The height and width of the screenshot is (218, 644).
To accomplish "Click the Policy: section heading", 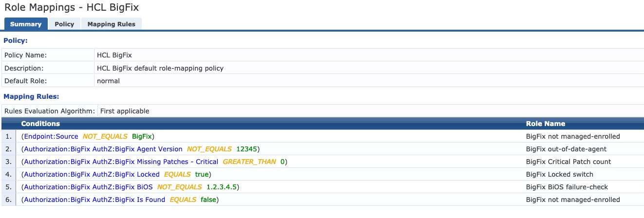I will pos(16,40).
